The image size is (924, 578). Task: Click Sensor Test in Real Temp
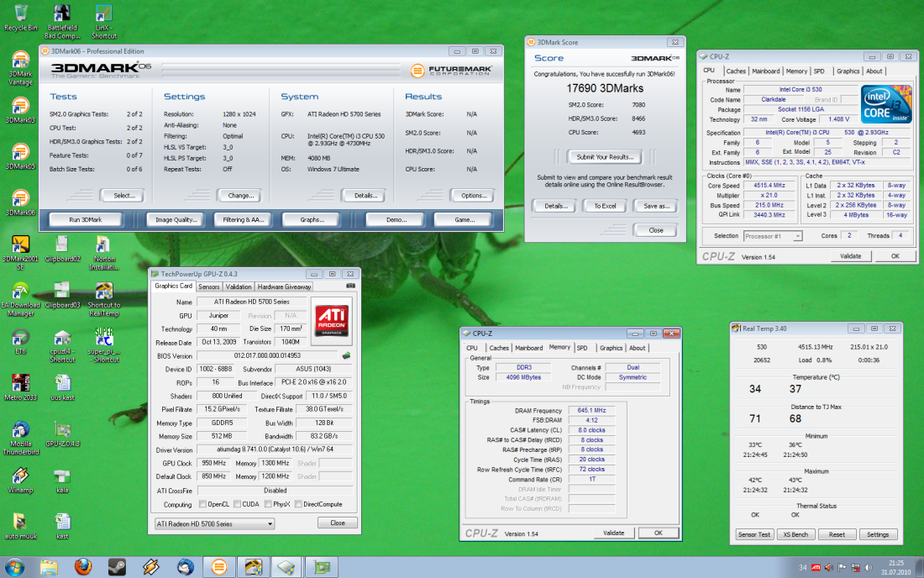tap(754, 534)
